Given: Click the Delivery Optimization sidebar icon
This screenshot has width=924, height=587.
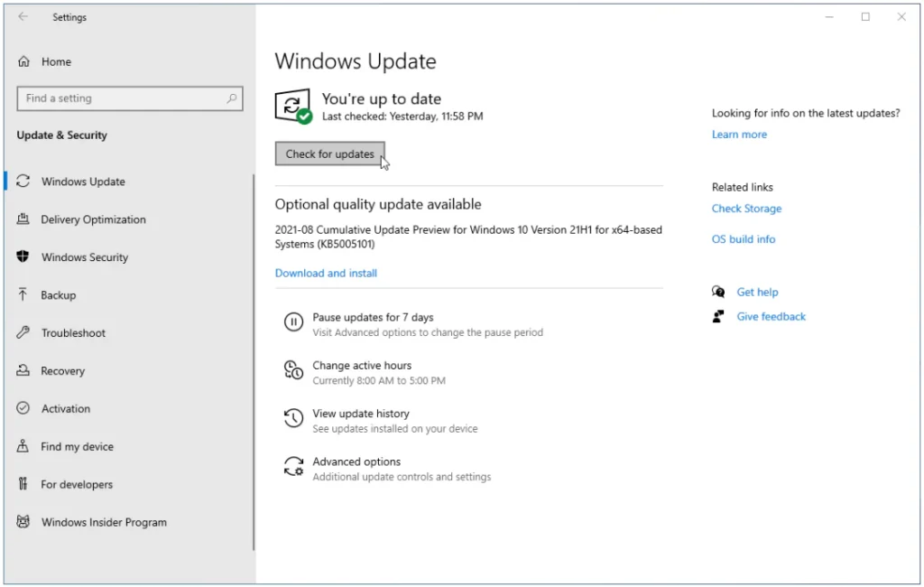Looking at the screenshot, I should 23,219.
